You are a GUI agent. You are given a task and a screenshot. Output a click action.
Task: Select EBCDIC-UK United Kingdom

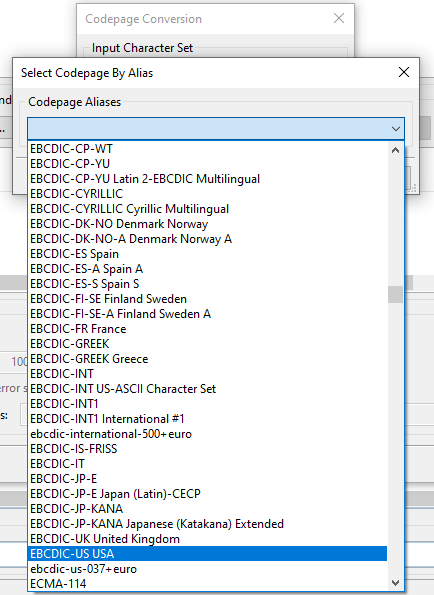[x=208, y=539]
